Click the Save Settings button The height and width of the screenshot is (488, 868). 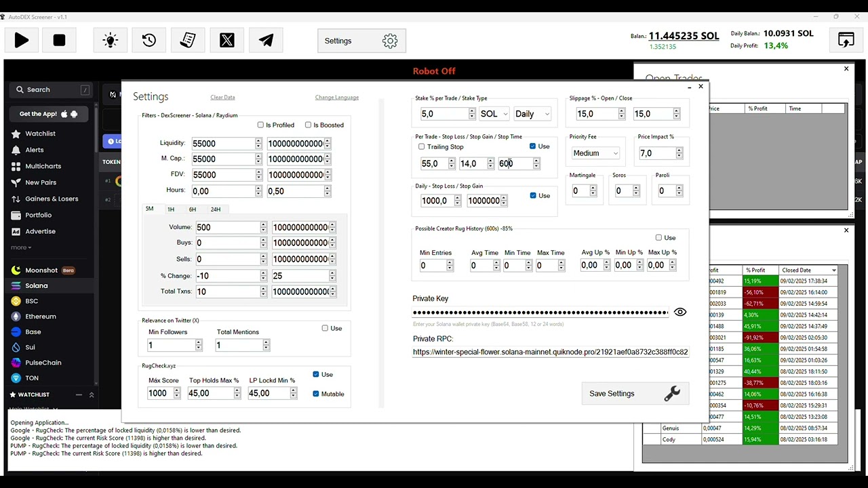(x=635, y=393)
